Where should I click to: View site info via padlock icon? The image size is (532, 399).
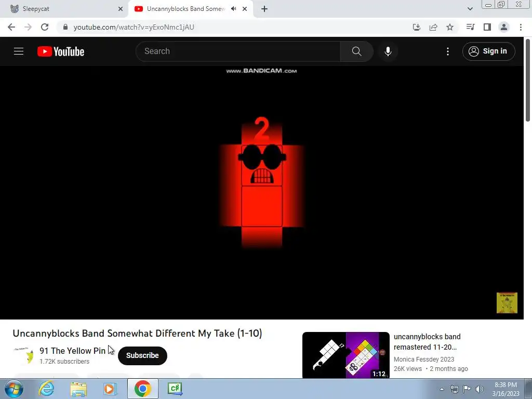65,27
